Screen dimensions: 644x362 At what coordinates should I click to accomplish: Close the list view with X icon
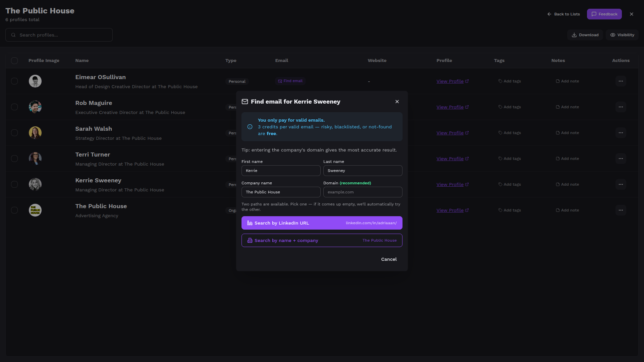tap(632, 14)
